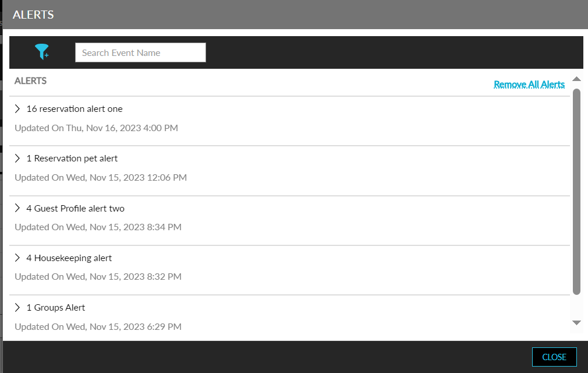The height and width of the screenshot is (373, 588).
Task: Click the CLOSE button
Action: coord(554,357)
